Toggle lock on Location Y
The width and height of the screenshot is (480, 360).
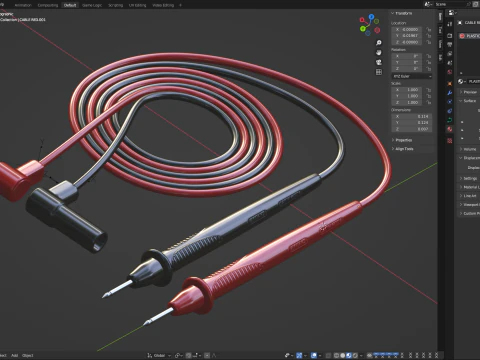[x=429, y=36]
